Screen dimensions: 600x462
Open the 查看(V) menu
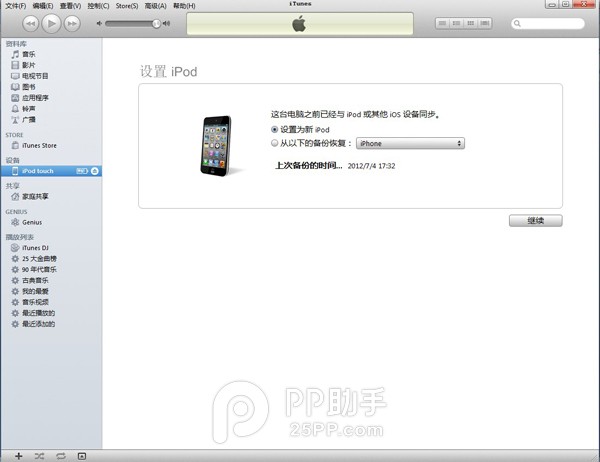(x=70, y=6)
